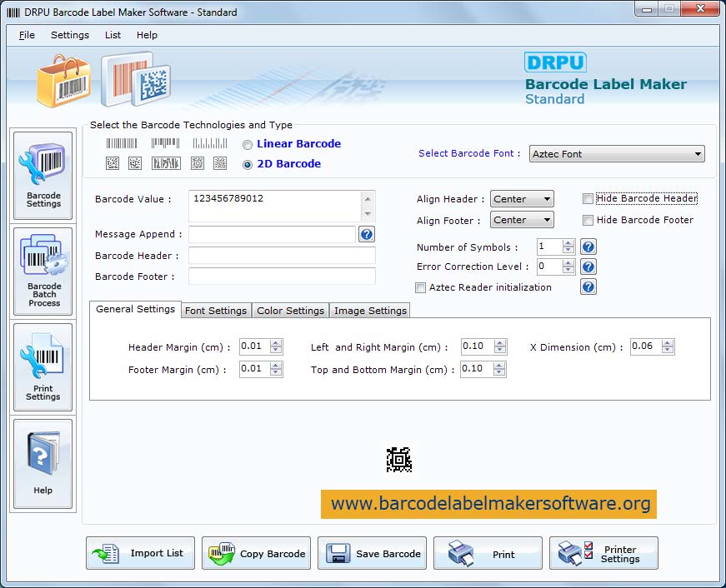Click the Print button
The width and height of the screenshot is (726, 588).
coord(488,553)
